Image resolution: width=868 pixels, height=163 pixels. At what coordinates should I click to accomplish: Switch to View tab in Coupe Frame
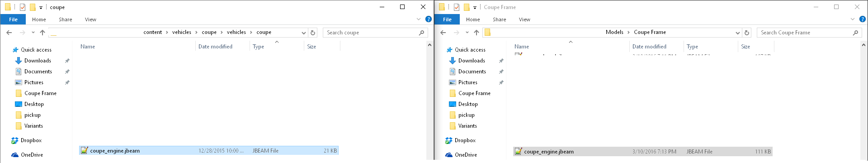pos(524,19)
